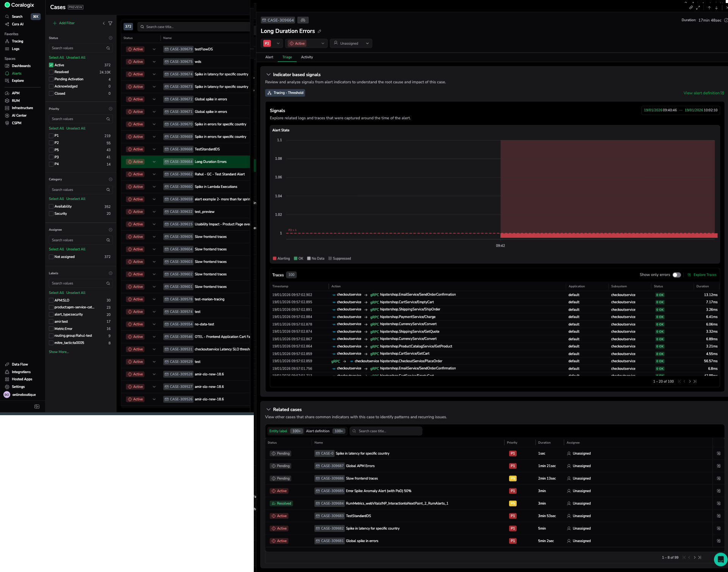Click the red Alerting legend swatch
728x572 pixels.
coord(275,259)
